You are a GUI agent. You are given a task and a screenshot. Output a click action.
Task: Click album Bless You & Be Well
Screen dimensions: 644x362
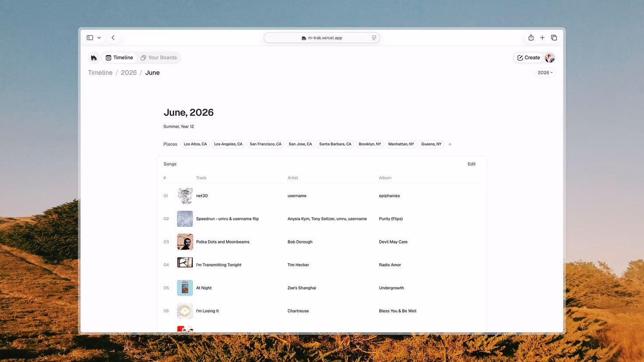[398, 311]
